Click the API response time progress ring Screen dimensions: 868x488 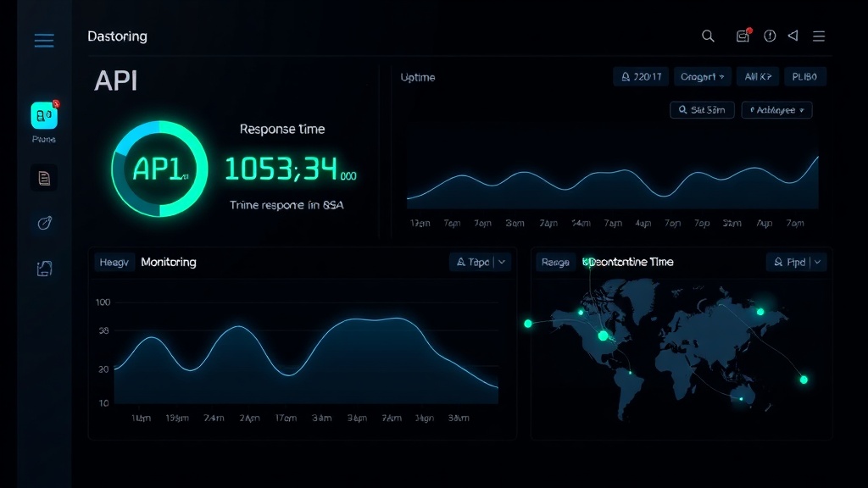tap(159, 169)
